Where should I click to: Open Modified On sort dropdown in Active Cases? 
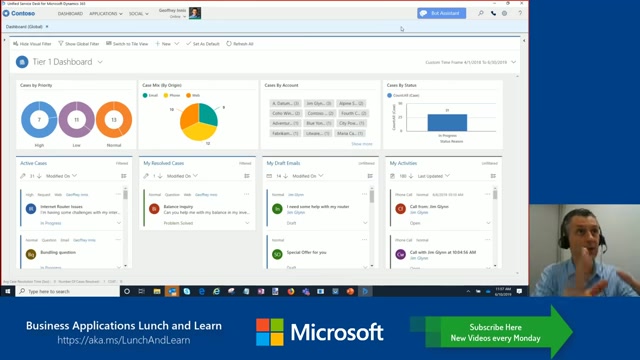tap(61, 176)
